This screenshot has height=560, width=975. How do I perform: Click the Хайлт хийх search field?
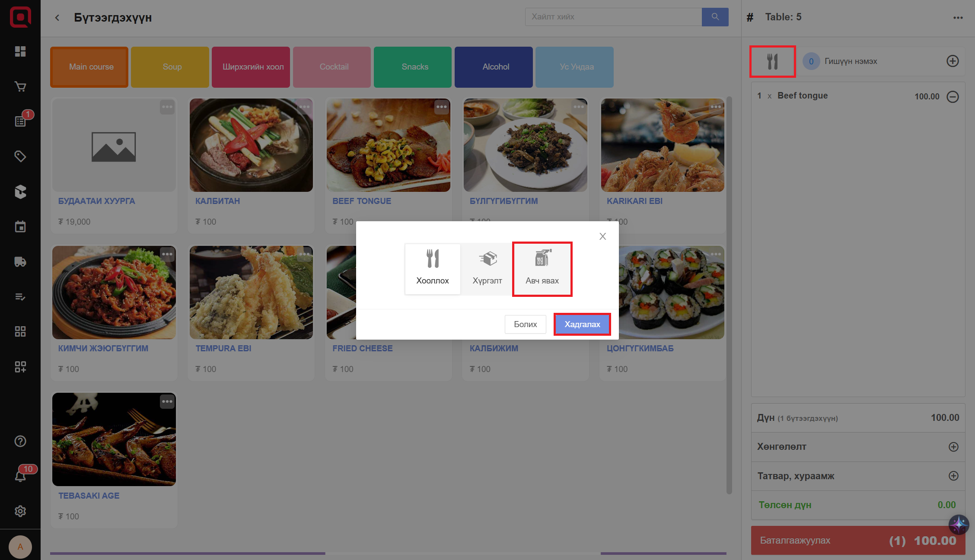[613, 17]
